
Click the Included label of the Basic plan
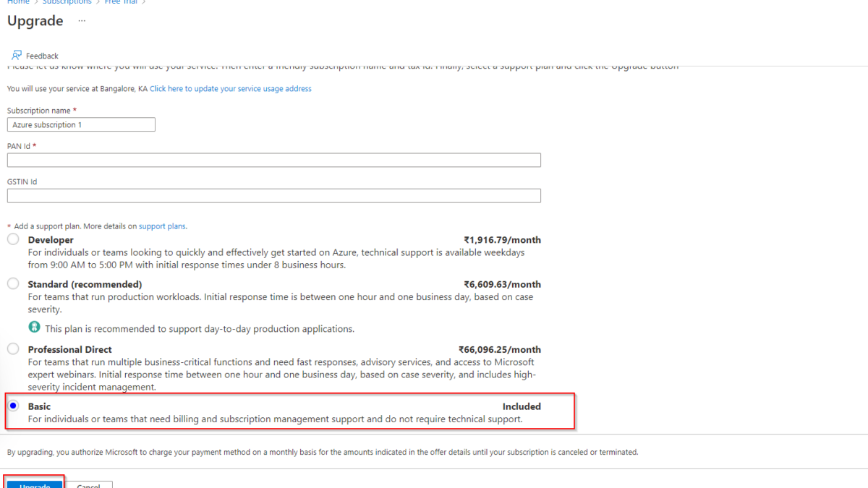click(x=522, y=406)
